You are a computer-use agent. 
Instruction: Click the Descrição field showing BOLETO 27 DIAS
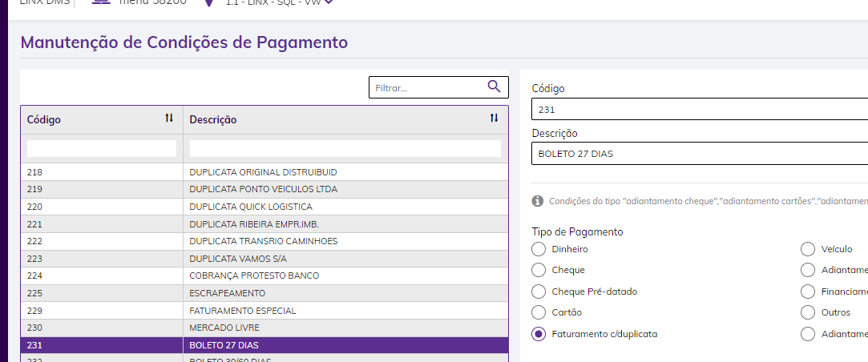[x=697, y=153]
